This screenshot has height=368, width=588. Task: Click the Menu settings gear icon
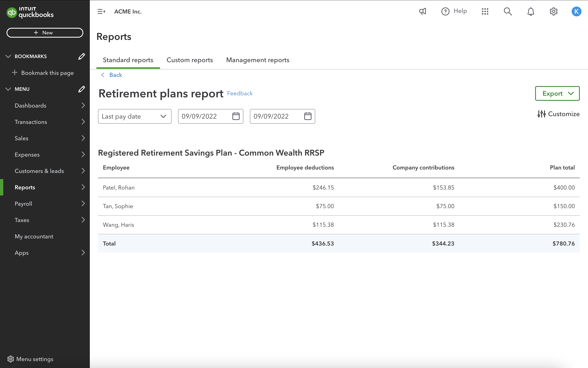coord(10,359)
